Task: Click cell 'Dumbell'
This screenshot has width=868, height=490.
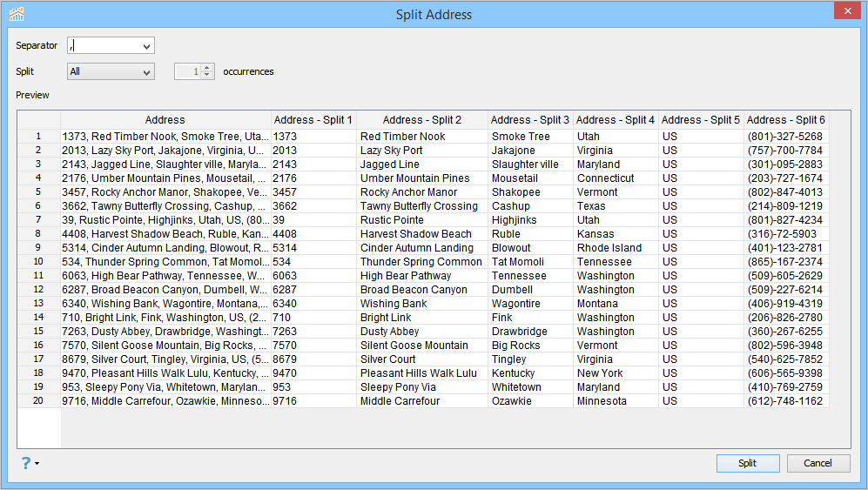Action: 530,290
